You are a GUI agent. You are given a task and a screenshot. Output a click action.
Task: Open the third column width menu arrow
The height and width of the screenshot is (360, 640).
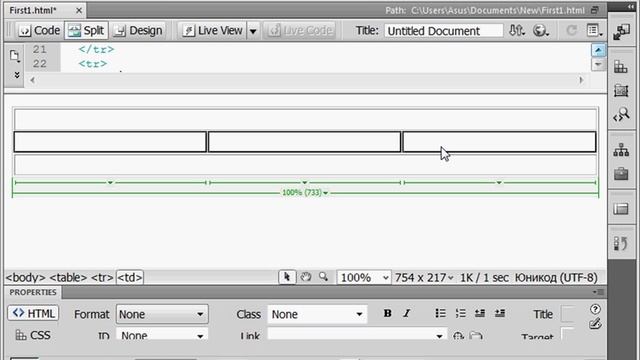pos(499,182)
